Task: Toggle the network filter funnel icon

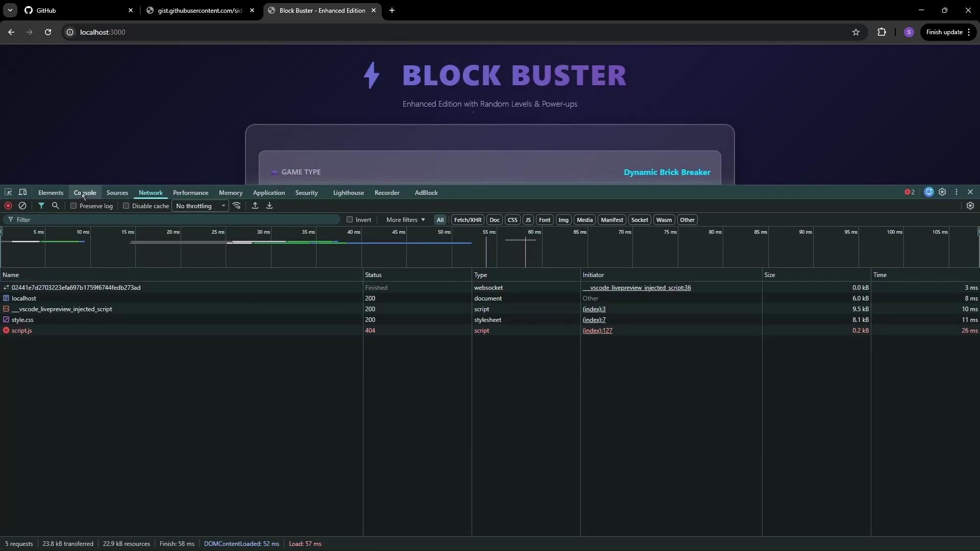Action: click(x=41, y=206)
